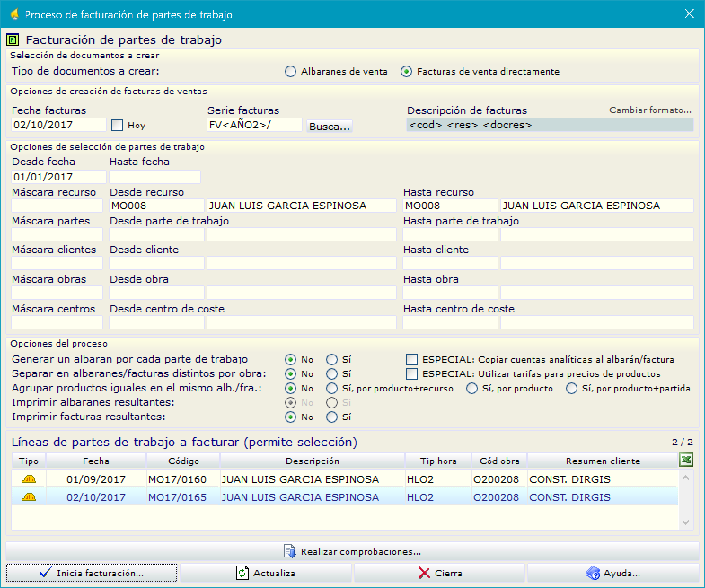Viewport: 705px width, 588px height.
Task: Click the Máscara clientes input field
Action: [x=57, y=263]
